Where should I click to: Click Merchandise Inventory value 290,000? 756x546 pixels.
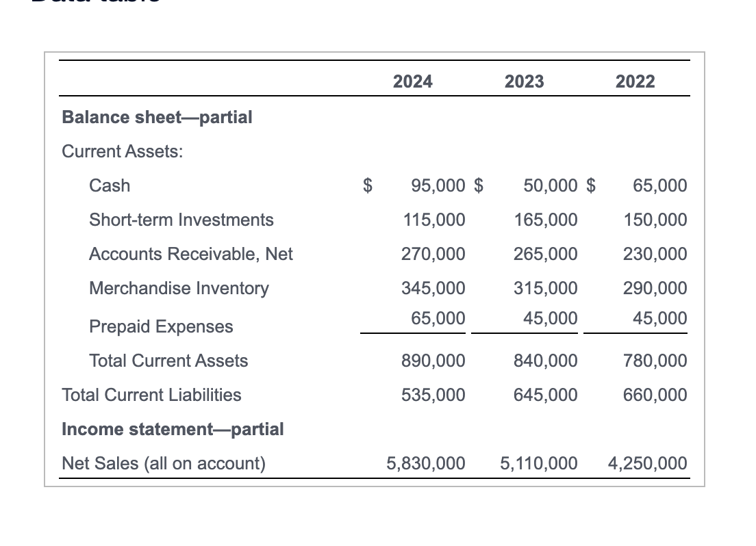tap(655, 288)
